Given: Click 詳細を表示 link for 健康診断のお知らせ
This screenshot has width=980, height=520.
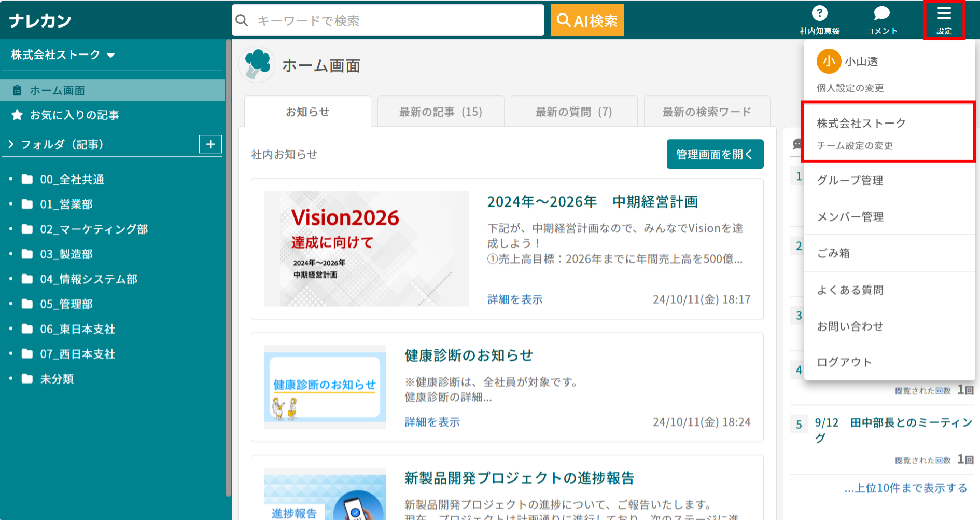Looking at the screenshot, I should [x=432, y=422].
